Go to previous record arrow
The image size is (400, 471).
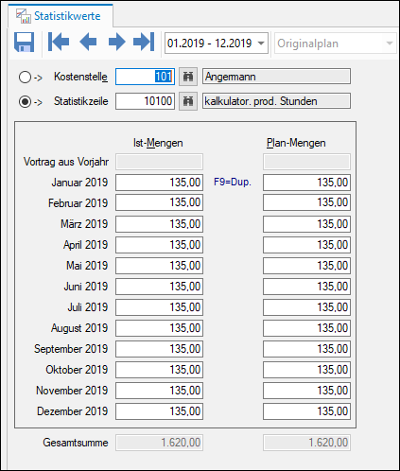[x=88, y=42]
